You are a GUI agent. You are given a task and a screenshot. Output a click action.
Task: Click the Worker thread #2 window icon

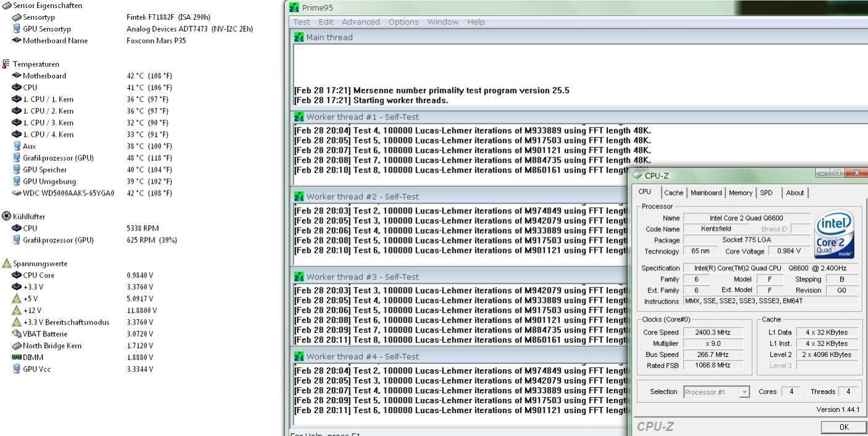pos(299,197)
